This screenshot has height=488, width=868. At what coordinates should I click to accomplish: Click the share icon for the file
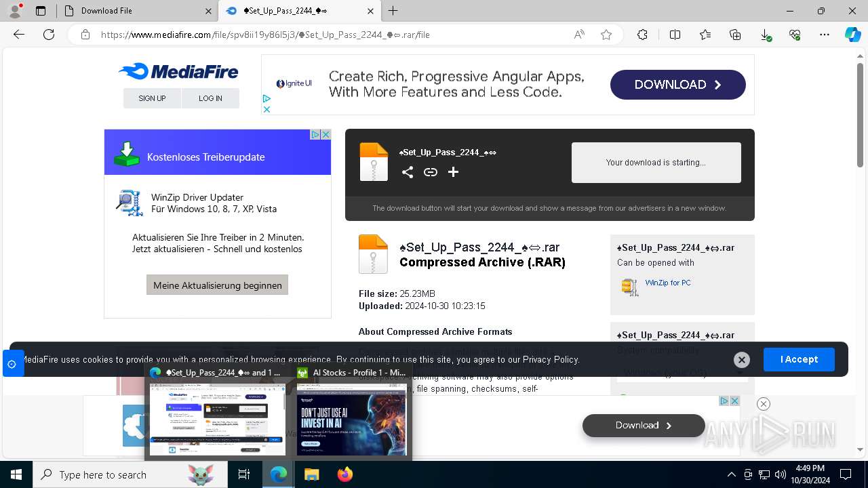(408, 172)
